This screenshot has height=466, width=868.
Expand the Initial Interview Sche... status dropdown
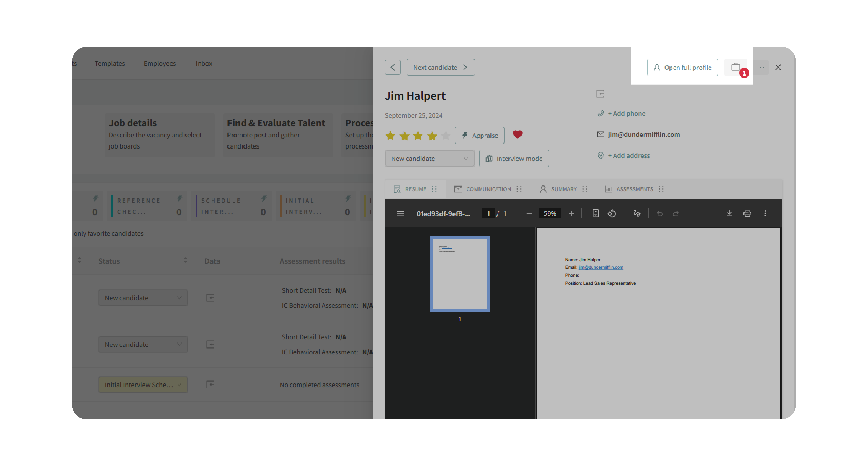(x=143, y=384)
